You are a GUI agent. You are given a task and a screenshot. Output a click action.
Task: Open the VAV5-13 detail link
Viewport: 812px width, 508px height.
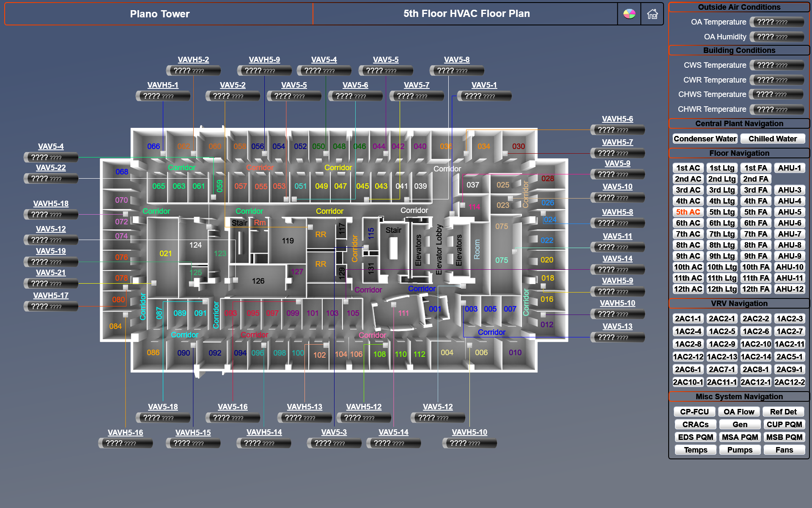(x=617, y=326)
